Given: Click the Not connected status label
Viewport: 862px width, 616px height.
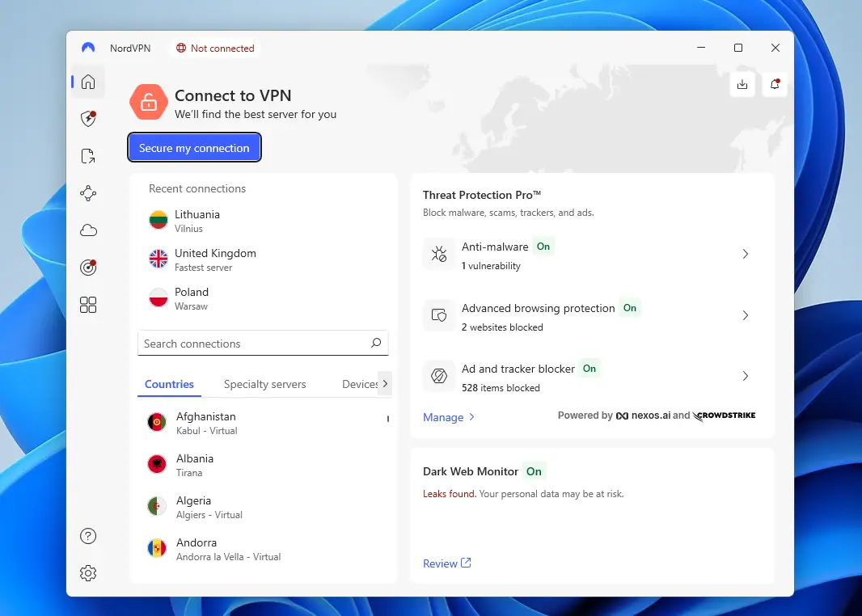Looking at the screenshot, I should pyautogui.click(x=222, y=49).
